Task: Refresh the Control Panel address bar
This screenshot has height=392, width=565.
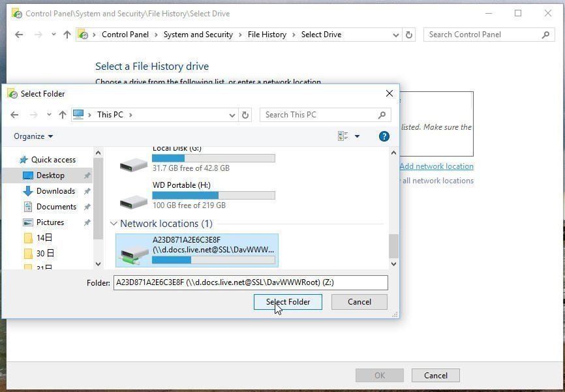Action: (x=409, y=35)
